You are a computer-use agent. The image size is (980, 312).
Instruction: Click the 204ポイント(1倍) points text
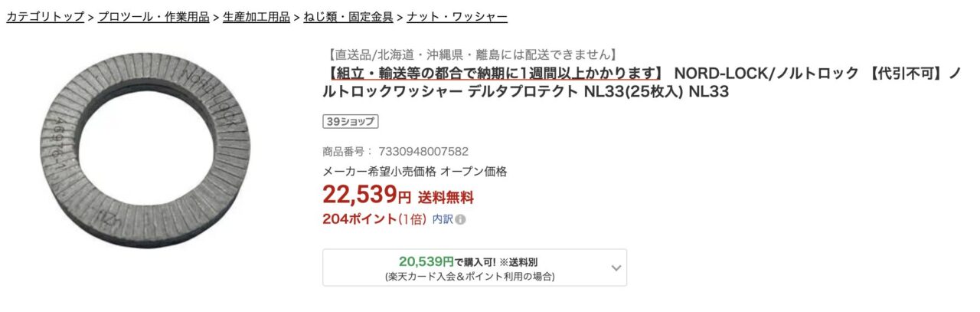pos(374,219)
